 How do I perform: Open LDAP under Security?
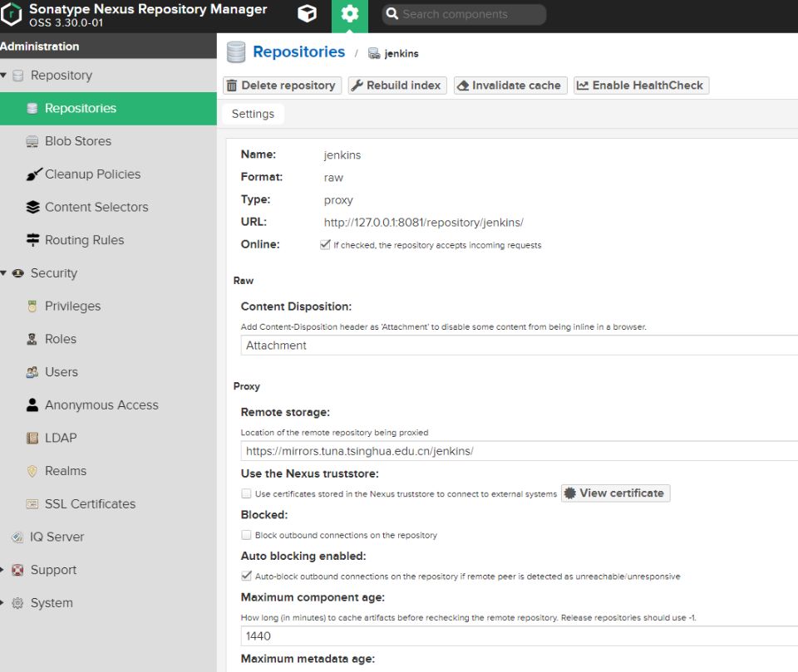point(108,438)
